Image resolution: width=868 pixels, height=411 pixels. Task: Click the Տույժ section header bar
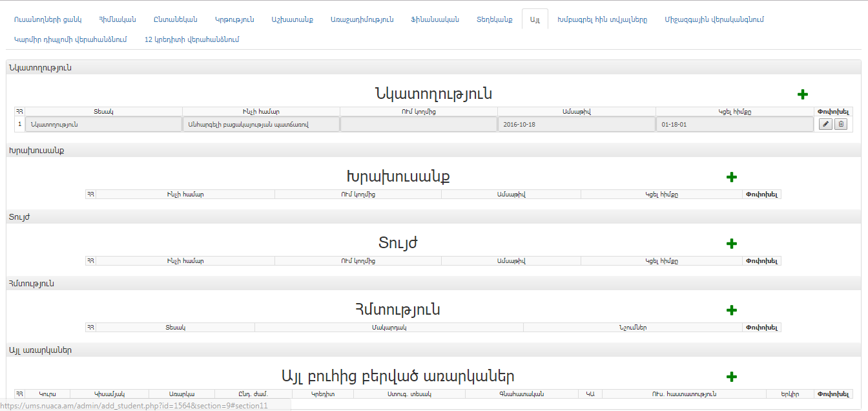(433, 216)
